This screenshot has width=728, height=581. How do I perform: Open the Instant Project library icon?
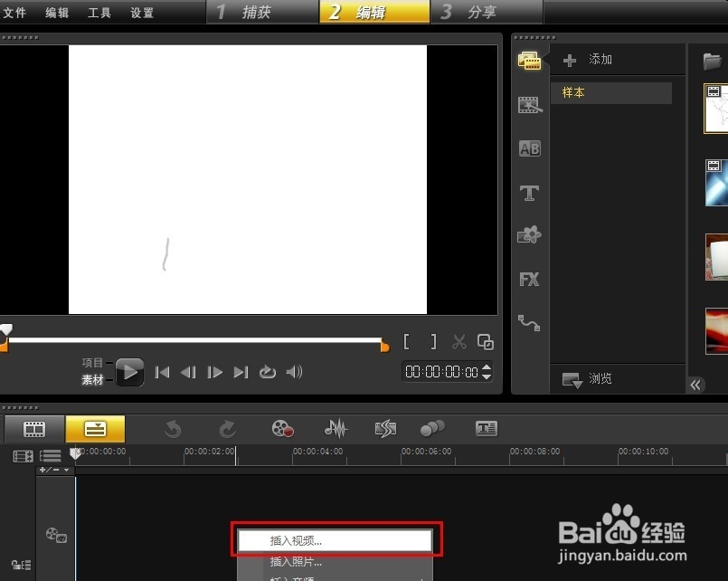click(529, 105)
